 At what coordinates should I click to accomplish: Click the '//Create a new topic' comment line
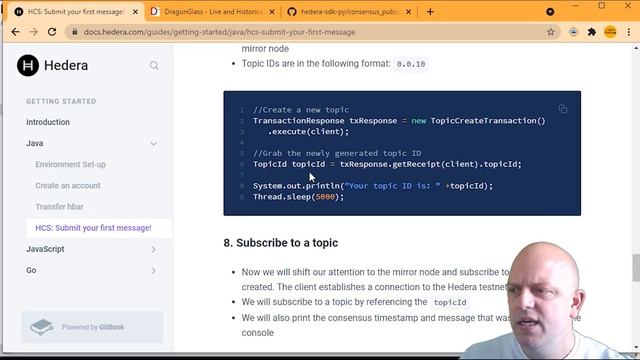(x=301, y=110)
